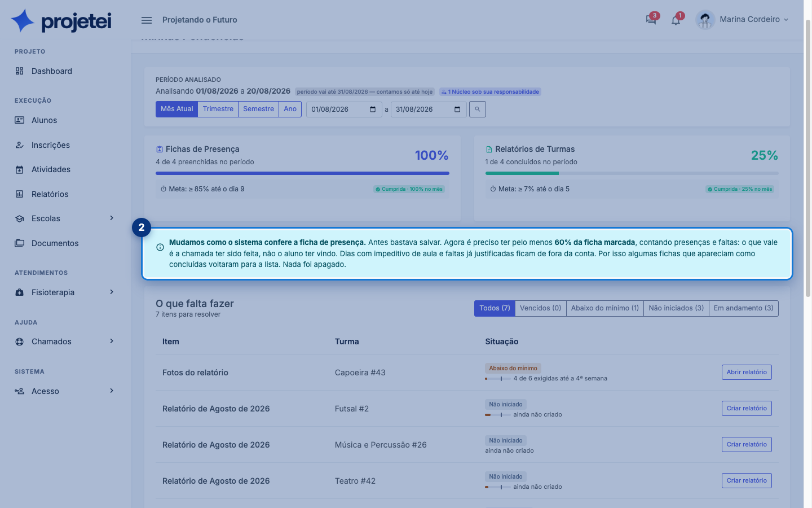812x508 pixels.
Task: Click Criar relatório for Futsal #2
Action: click(x=747, y=409)
